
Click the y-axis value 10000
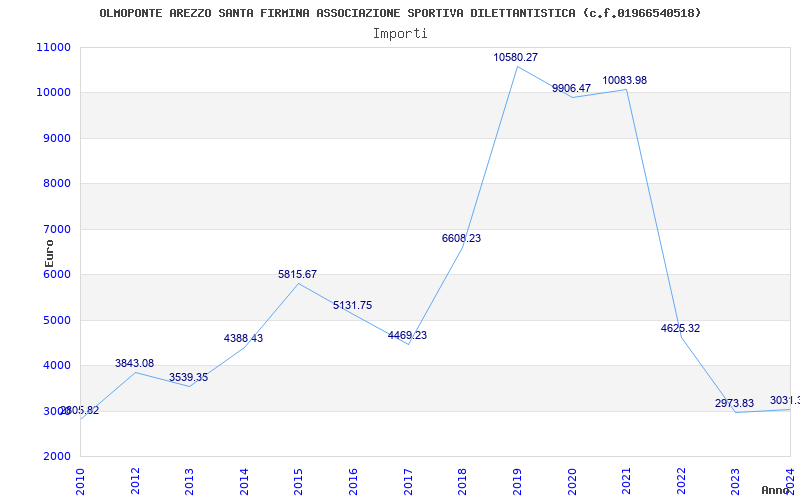coord(54,93)
